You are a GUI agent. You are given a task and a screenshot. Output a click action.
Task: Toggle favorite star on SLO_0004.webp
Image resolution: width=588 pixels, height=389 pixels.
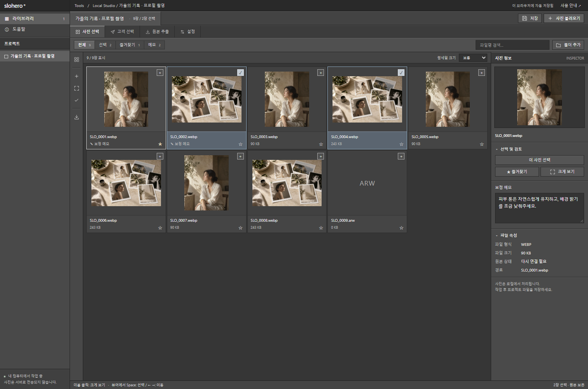(401, 144)
